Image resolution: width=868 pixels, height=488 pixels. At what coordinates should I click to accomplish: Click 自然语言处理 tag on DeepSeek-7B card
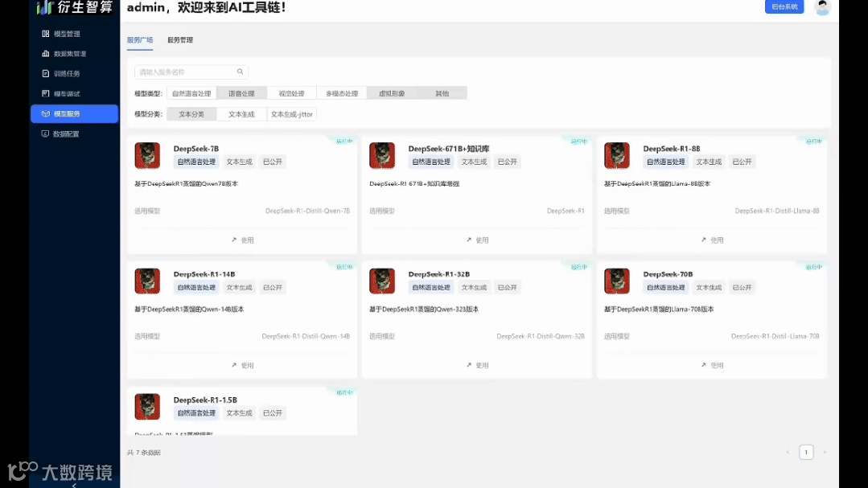(x=196, y=162)
